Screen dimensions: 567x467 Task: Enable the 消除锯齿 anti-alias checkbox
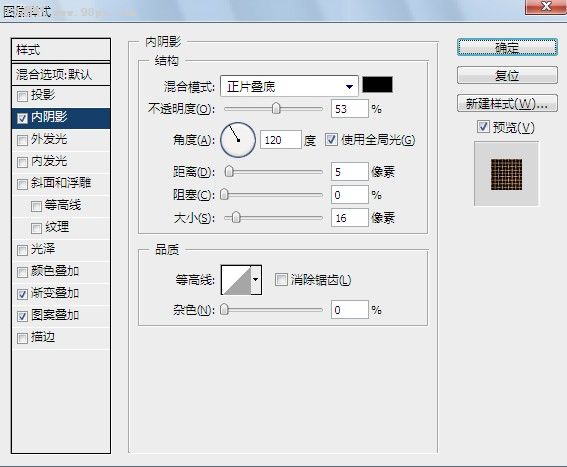281,280
